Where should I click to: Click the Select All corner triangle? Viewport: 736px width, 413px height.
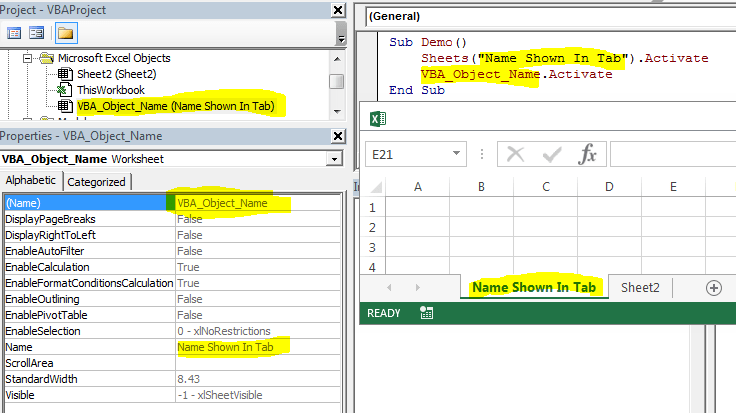pyautogui.click(x=376, y=187)
